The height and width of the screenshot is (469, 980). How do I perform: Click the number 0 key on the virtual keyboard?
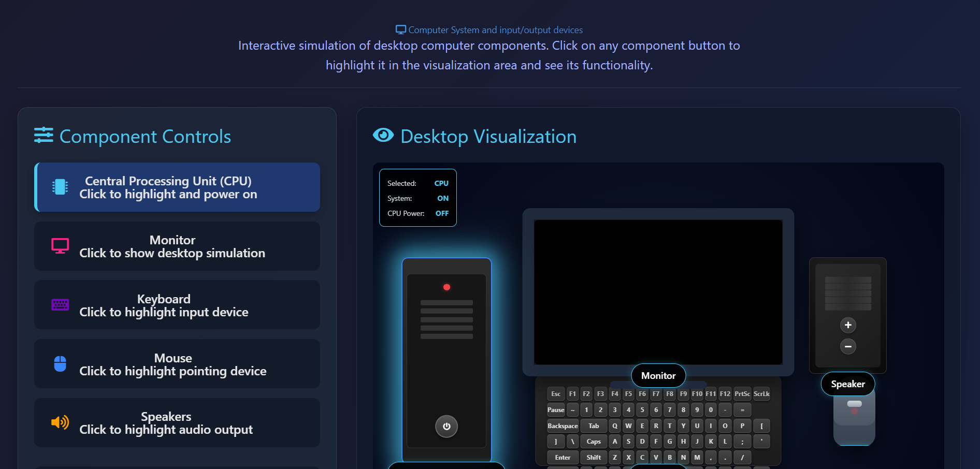tap(711, 410)
